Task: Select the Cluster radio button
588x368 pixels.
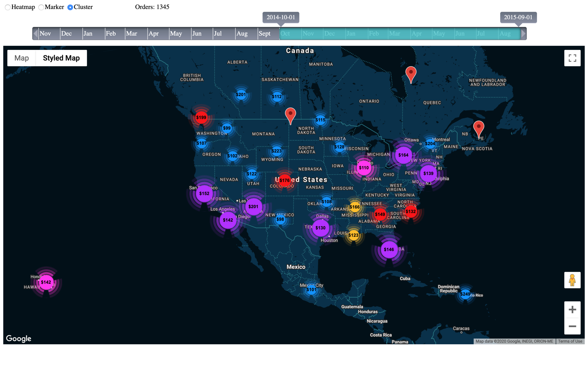Action: 70,7
